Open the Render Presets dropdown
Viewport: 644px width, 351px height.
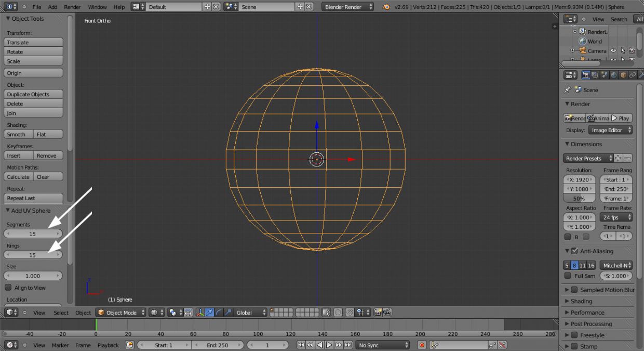(588, 158)
